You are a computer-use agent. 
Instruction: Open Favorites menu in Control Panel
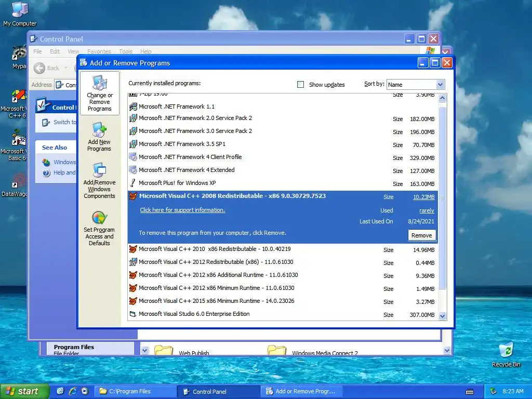point(99,51)
